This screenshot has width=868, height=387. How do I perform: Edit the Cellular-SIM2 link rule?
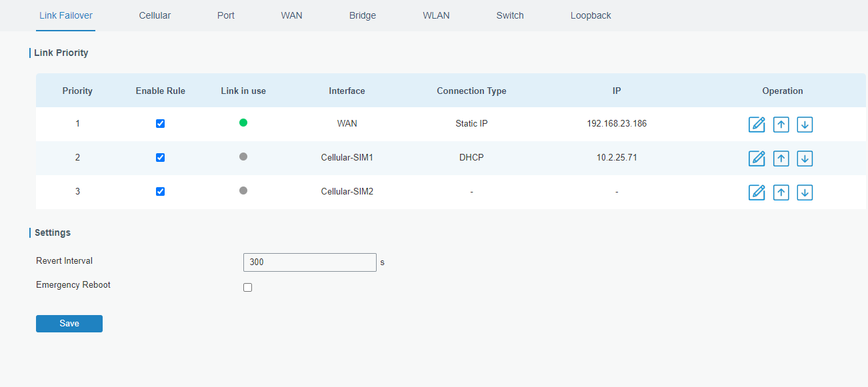click(x=757, y=193)
